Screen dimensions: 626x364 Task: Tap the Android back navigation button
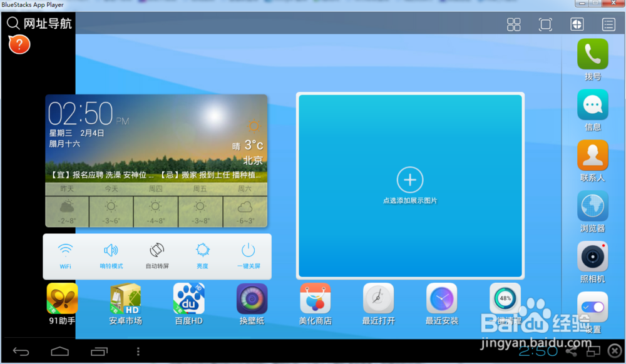pos(21,351)
